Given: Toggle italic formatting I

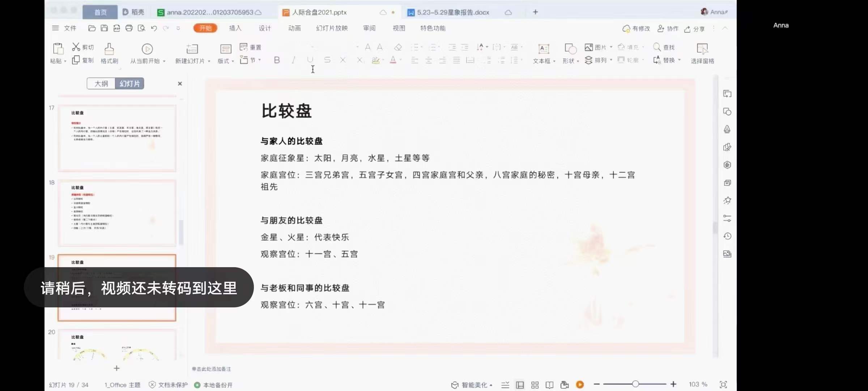Looking at the screenshot, I should pyautogui.click(x=293, y=60).
